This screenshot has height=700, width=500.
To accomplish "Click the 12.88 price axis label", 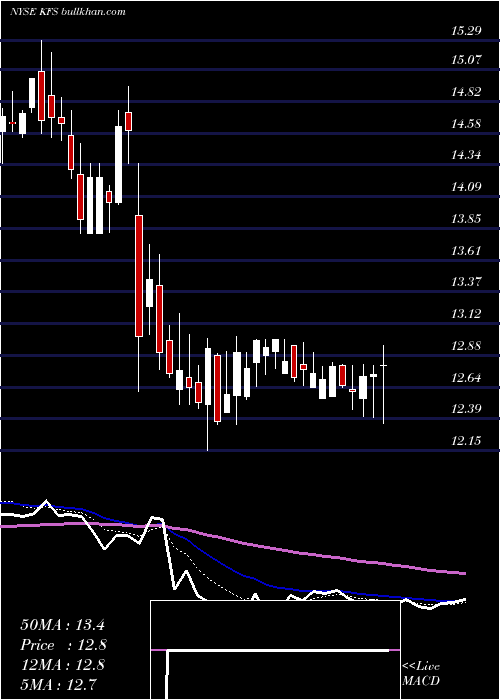I will coord(467,346).
